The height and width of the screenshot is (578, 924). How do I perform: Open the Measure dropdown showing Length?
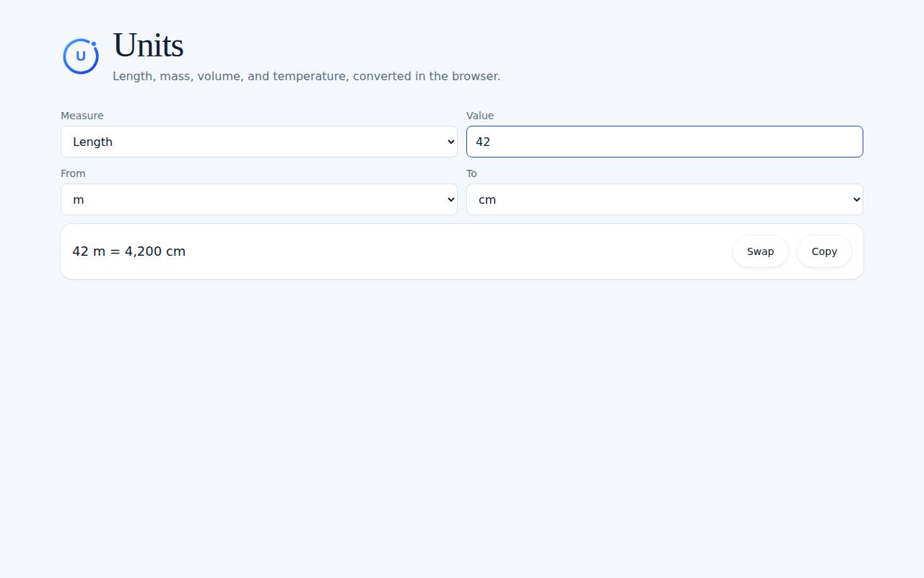(x=259, y=142)
